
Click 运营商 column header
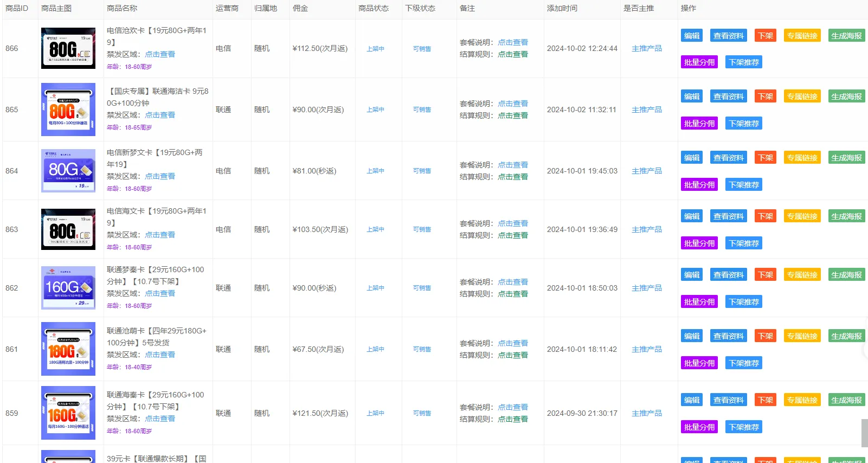227,8
